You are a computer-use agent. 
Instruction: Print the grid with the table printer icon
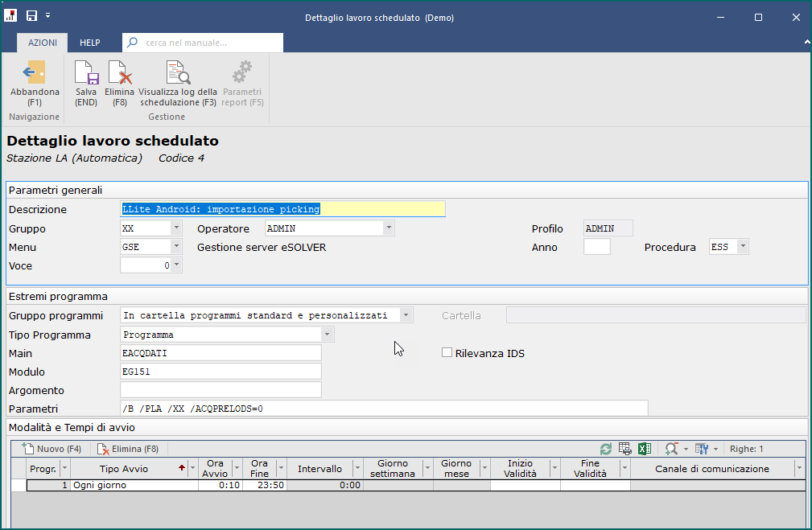coord(624,449)
